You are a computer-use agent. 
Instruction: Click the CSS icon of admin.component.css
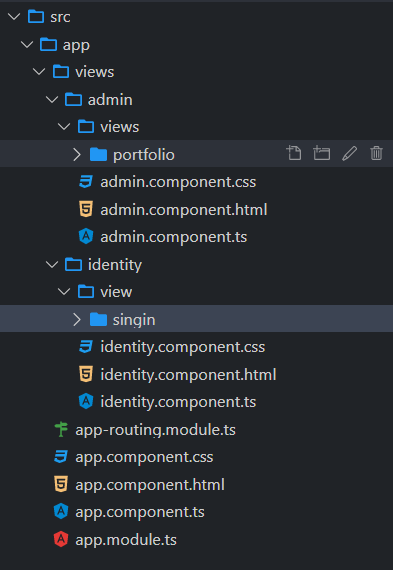pos(86,181)
